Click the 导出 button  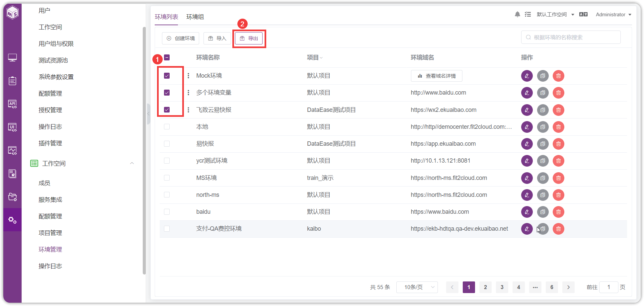[249, 38]
